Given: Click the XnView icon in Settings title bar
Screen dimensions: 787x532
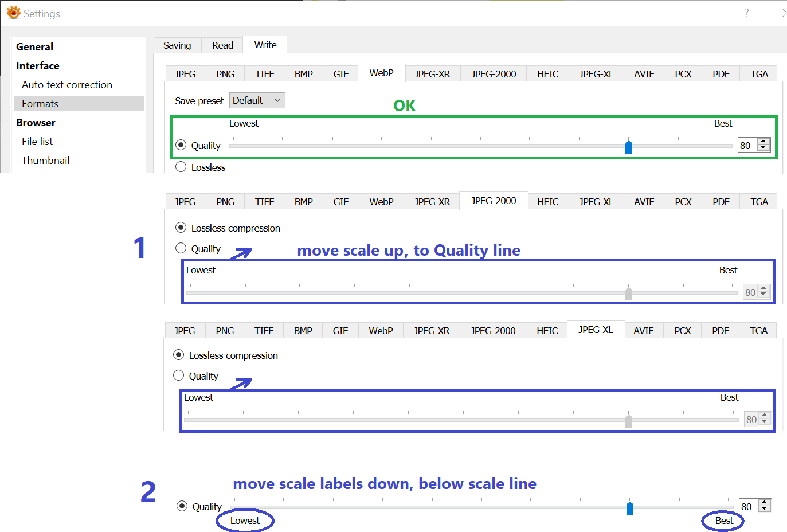Looking at the screenshot, I should tap(13, 13).
